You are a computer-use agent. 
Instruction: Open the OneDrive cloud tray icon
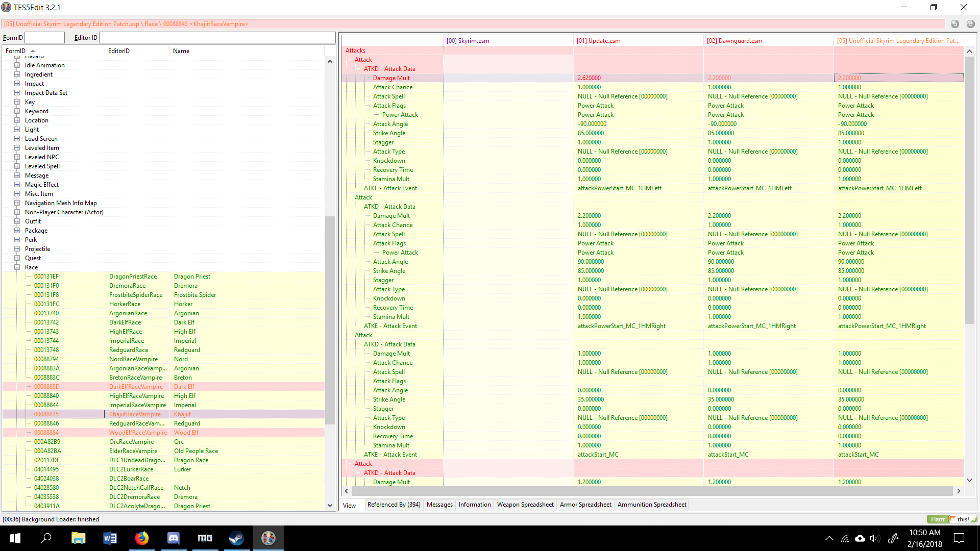point(860,538)
